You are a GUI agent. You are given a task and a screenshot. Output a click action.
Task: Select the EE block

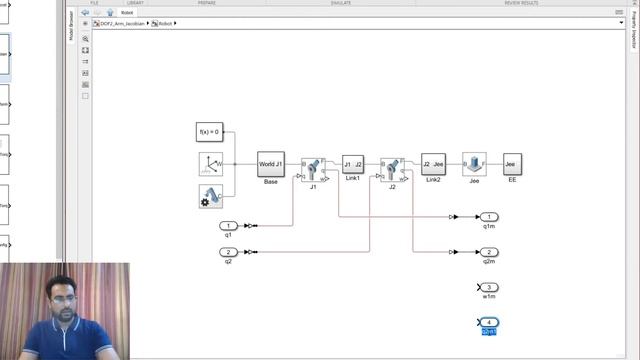tap(512, 164)
